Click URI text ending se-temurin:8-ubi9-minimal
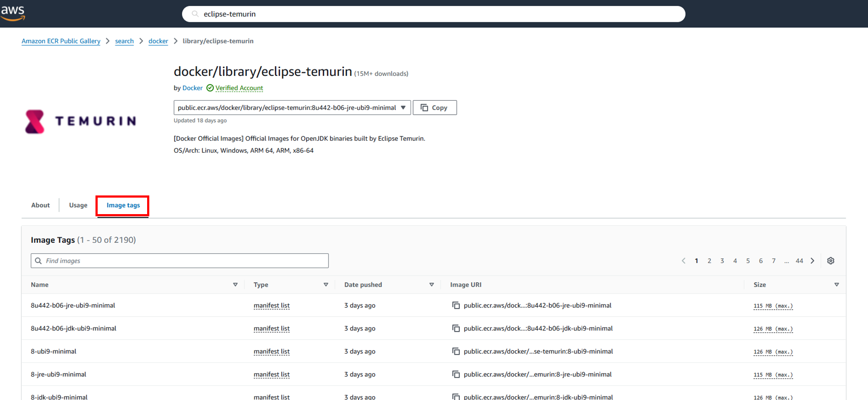This screenshot has width=868, height=400. pos(538,351)
